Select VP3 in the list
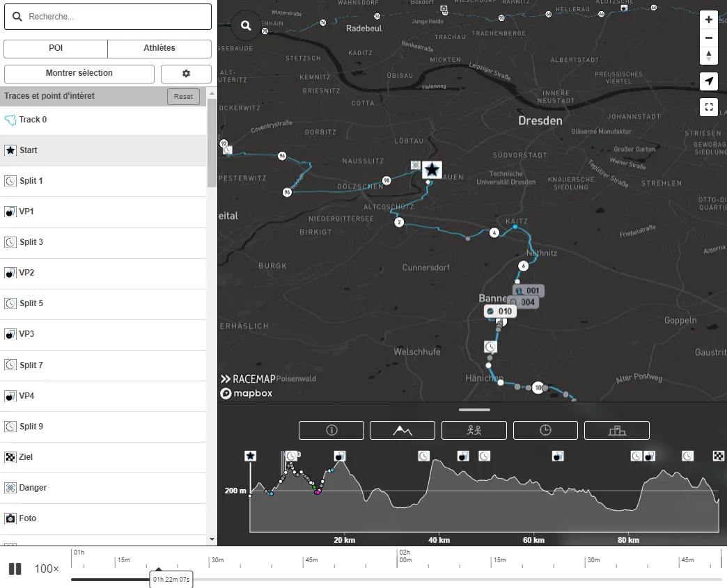This screenshot has height=588, width=727. click(x=103, y=334)
